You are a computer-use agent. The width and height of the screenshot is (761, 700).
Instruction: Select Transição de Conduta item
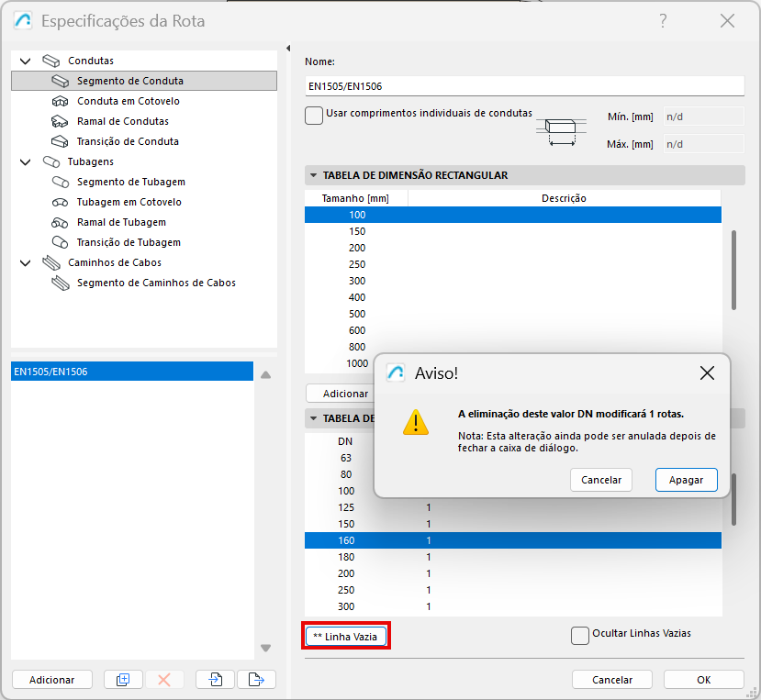[x=128, y=141]
